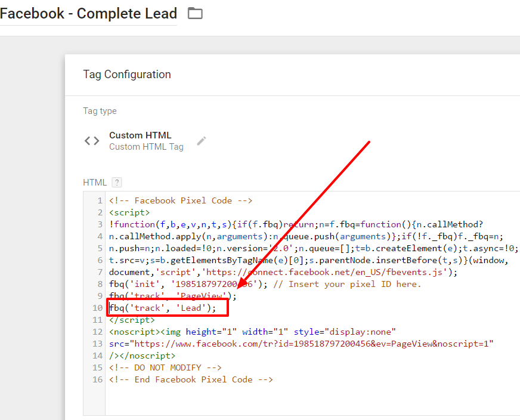Click line number 16 in gutter

(98, 380)
